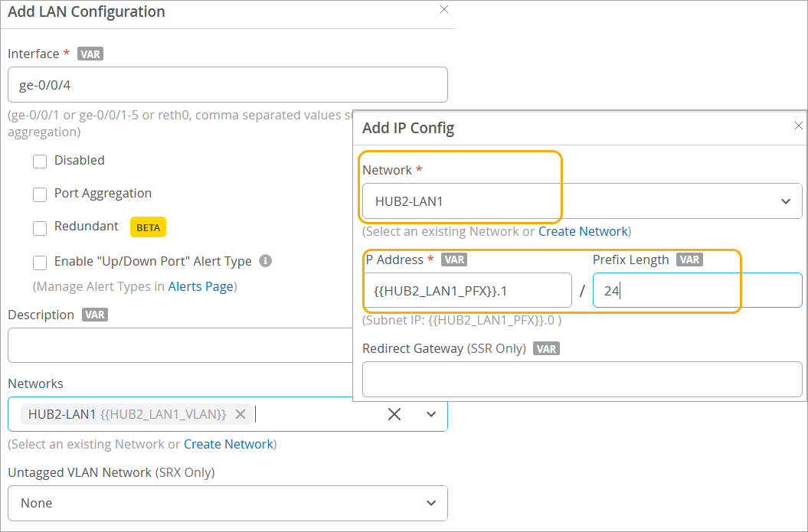Open the Network dropdown showing HUB2-LAN1
Image resolution: width=808 pixels, height=532 pixels.
pos(582,201)
